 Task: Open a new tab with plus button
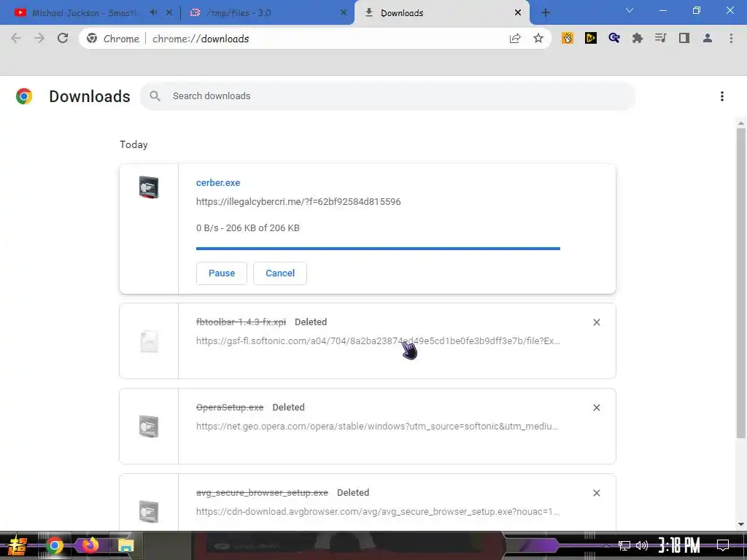546,13
